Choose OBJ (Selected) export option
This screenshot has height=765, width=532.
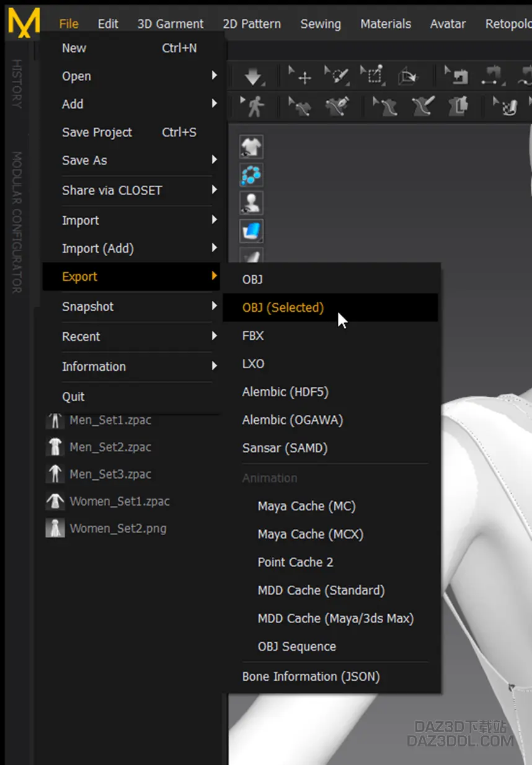pyautogui.click(x=331, y=307)
